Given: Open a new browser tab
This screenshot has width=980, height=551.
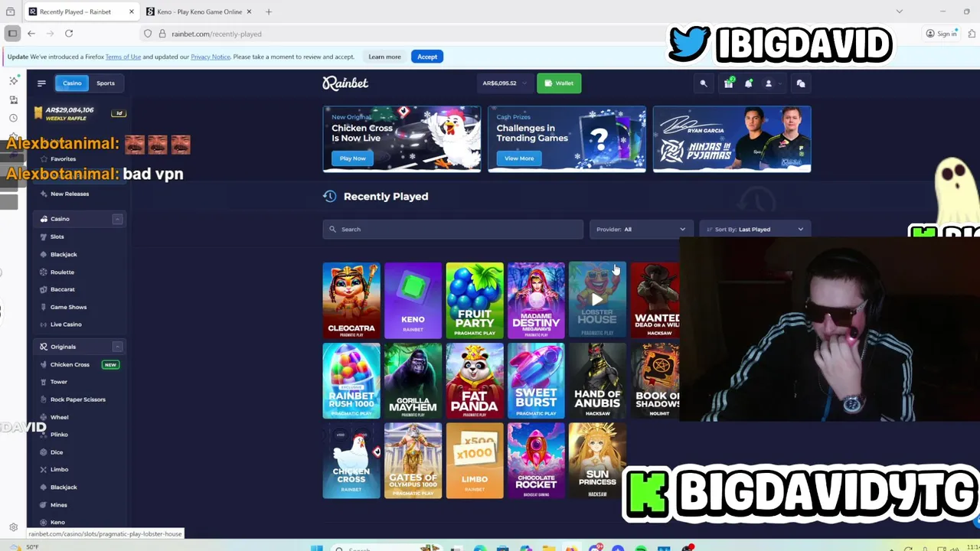Looking at the screenshot, I should coord(269,11).
